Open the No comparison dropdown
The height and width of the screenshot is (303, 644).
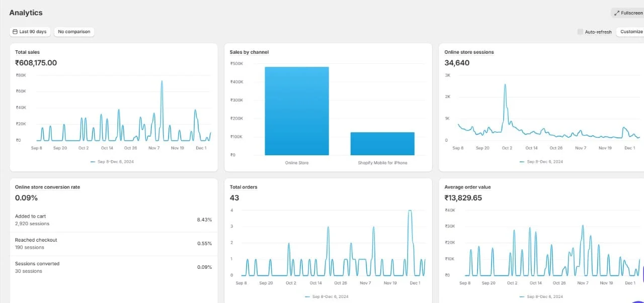(74, 32)
